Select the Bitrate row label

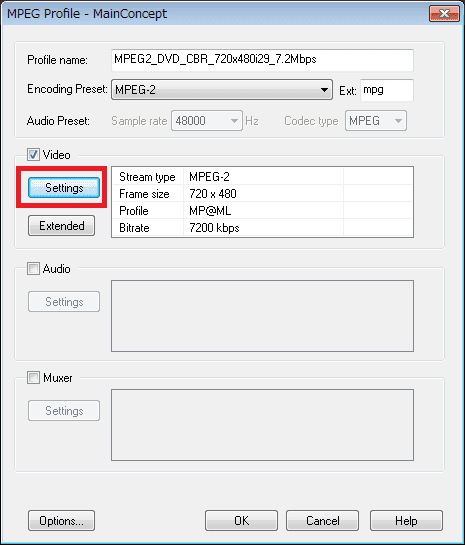pos(134,228)
